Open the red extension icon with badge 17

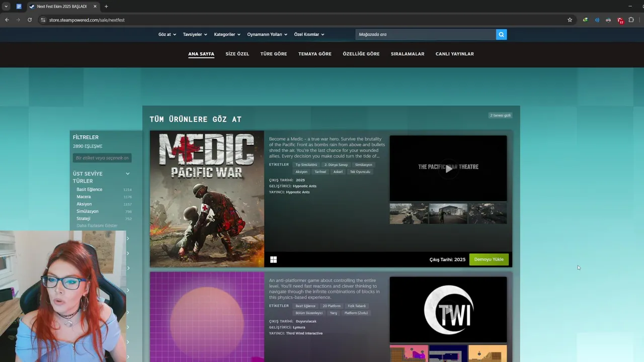point(620,20)
